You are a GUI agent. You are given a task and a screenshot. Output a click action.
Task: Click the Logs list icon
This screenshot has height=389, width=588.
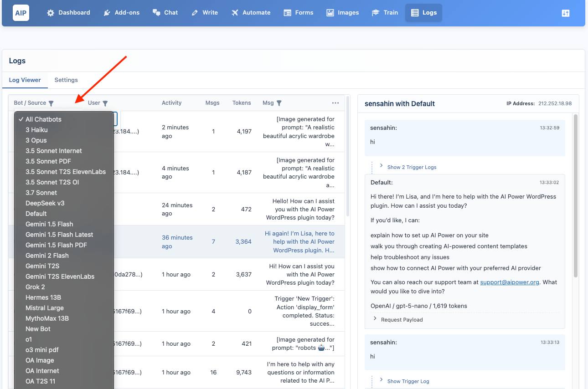[414, 13]
